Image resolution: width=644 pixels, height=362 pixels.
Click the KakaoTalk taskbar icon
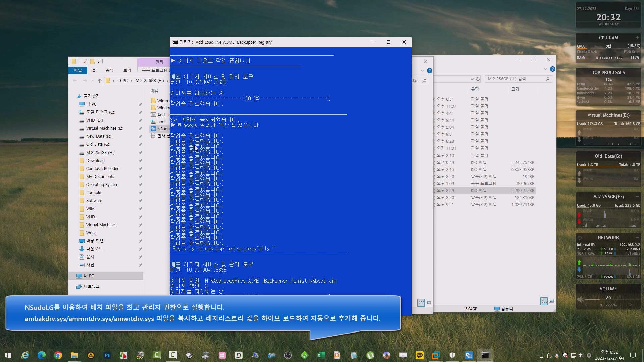coord(419,355)
